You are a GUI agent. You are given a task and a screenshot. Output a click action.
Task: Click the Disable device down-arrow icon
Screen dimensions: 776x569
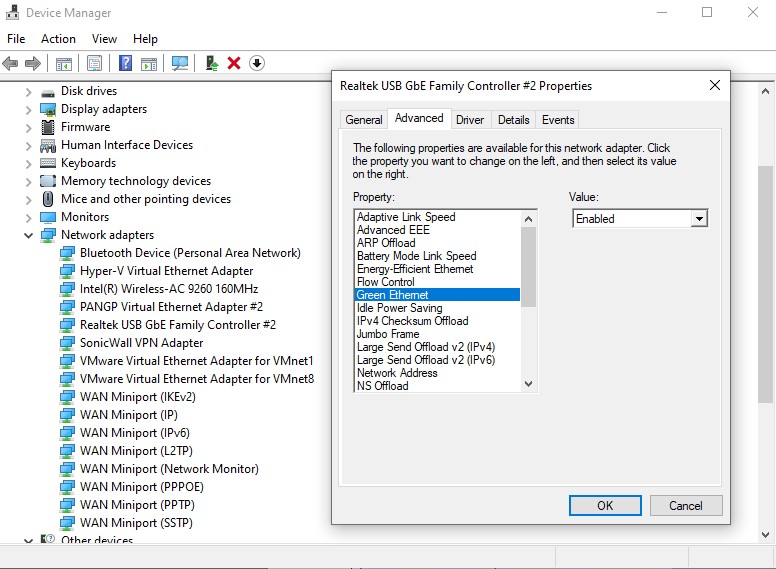coord(257,63)
